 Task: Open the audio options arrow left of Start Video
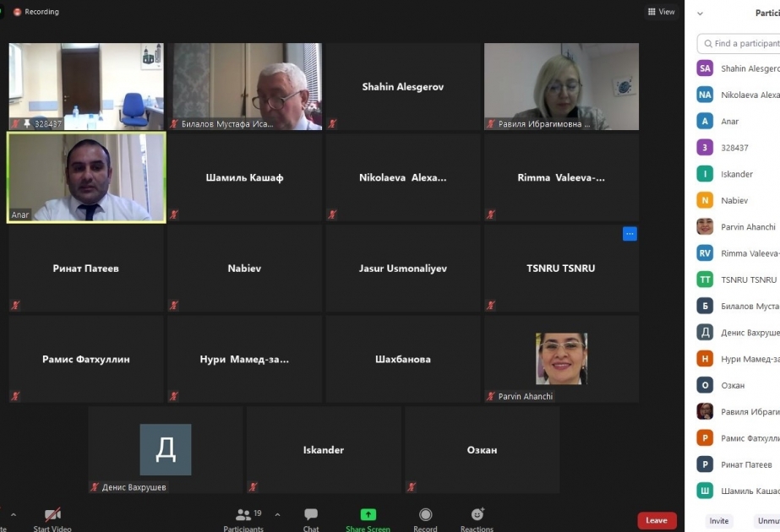(x=14, y=514)
